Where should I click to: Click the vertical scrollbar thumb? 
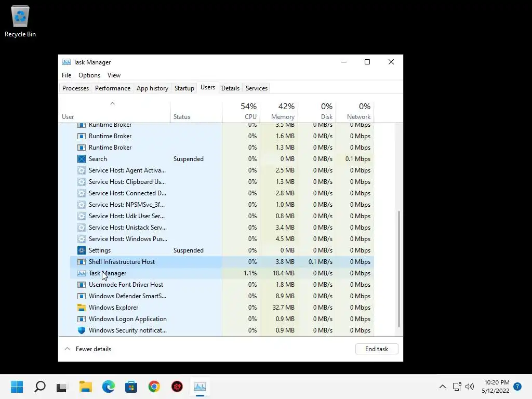[x=399, y=269]
